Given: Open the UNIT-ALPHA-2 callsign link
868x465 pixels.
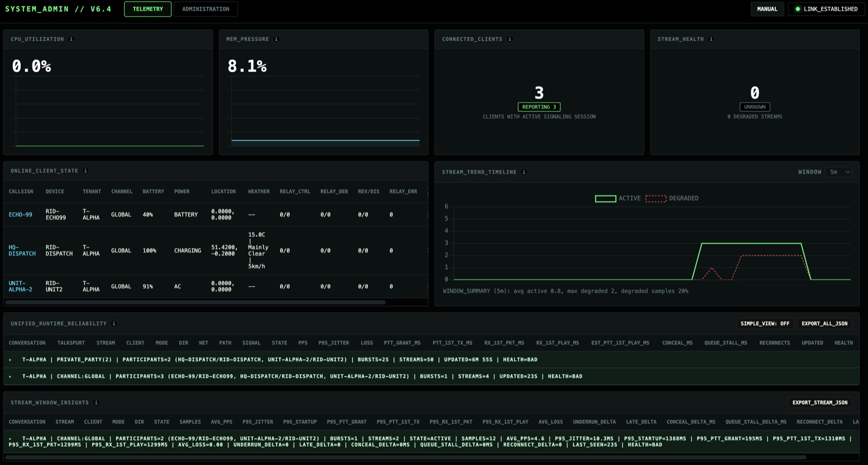Looking at the screenshot, I should click(21, 286).
